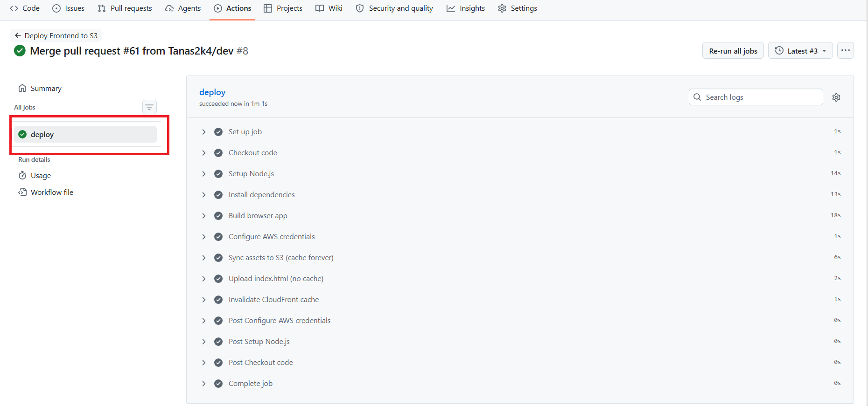Go back to Deploy Frontend to S3
The width and height of the screenshot is (868, 406).
tap(56, 35)
